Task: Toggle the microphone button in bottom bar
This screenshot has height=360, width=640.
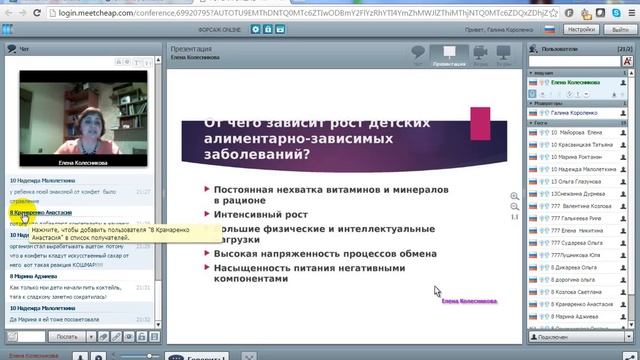Action: (x=80, y=356)
